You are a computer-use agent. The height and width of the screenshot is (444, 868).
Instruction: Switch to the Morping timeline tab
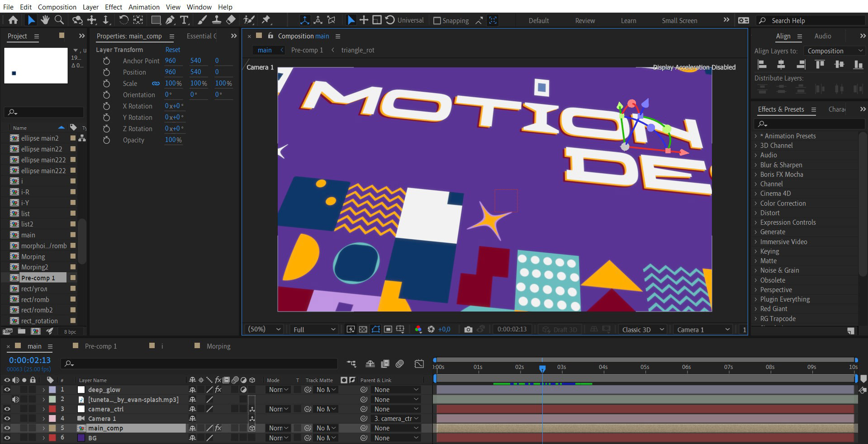click(218, 346)
